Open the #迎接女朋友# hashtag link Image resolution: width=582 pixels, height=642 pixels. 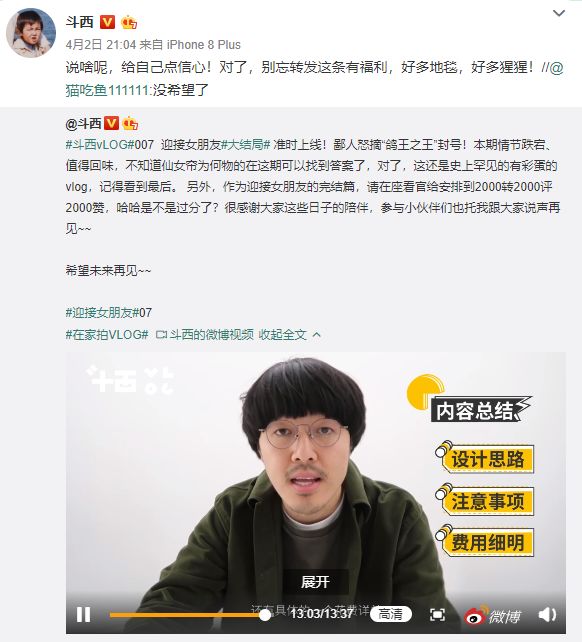102,313
